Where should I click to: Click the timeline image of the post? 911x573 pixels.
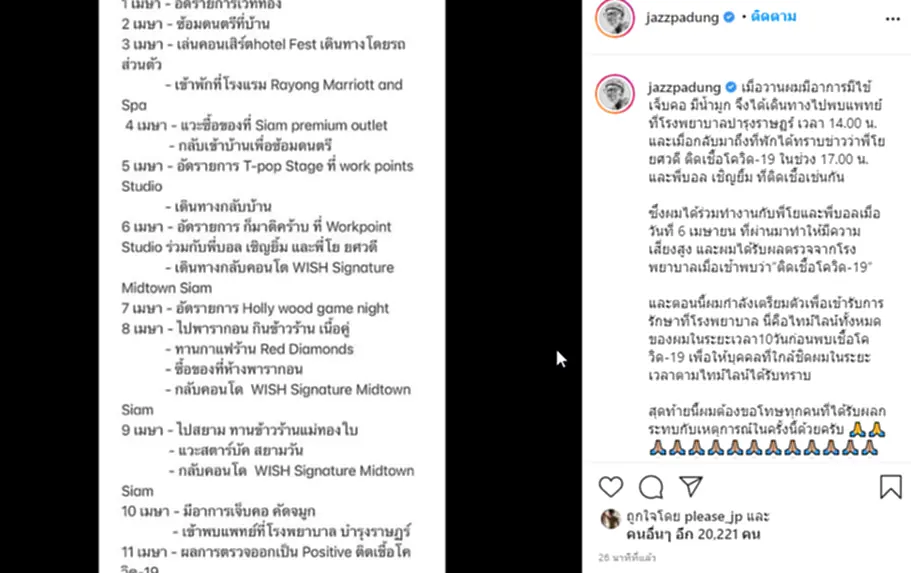point(272,286)
